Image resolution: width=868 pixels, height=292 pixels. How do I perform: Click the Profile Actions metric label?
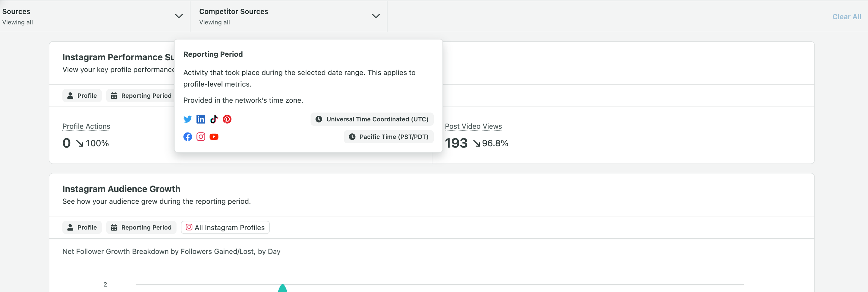[x=86, y=126]
